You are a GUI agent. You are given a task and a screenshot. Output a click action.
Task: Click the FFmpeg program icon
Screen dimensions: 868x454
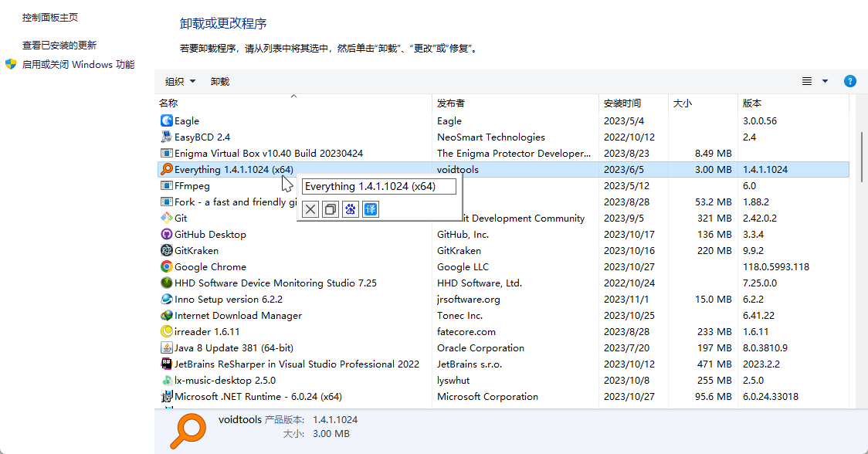166,185
